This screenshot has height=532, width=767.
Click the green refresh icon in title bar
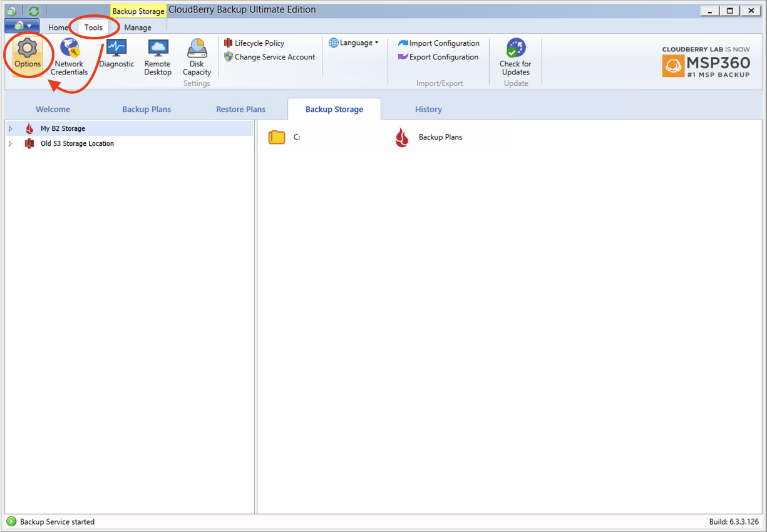click(34, 11)
